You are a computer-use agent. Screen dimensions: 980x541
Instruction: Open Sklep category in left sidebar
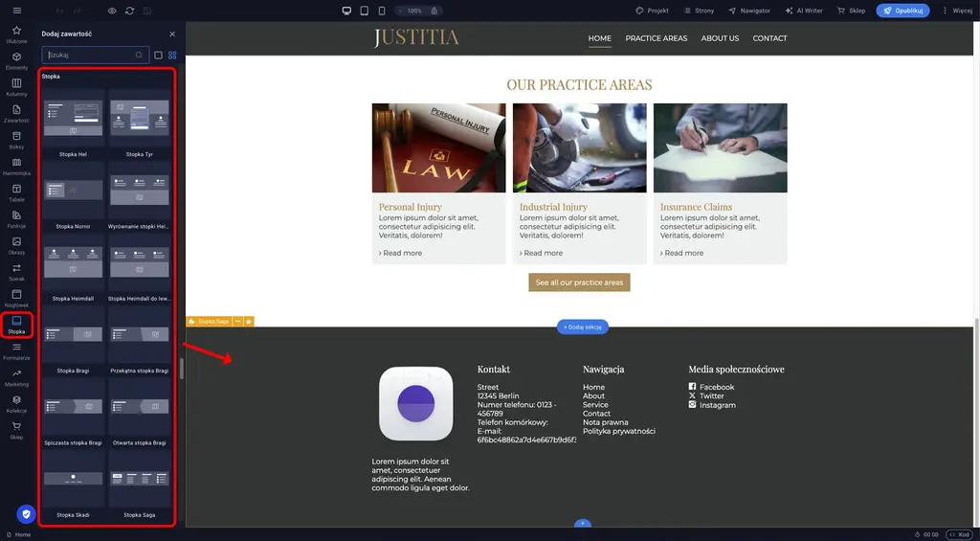(16, 430)
